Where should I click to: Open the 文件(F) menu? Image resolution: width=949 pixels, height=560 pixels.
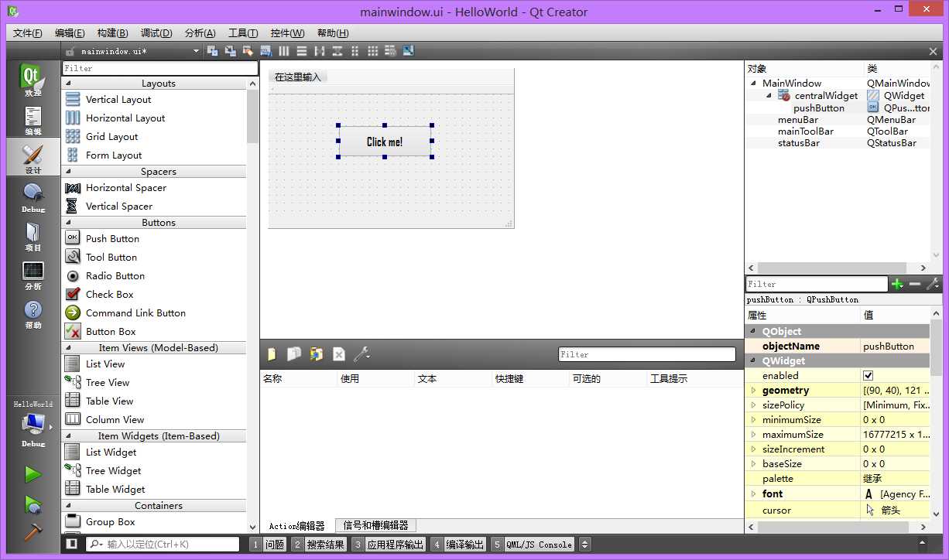point(28,32)
